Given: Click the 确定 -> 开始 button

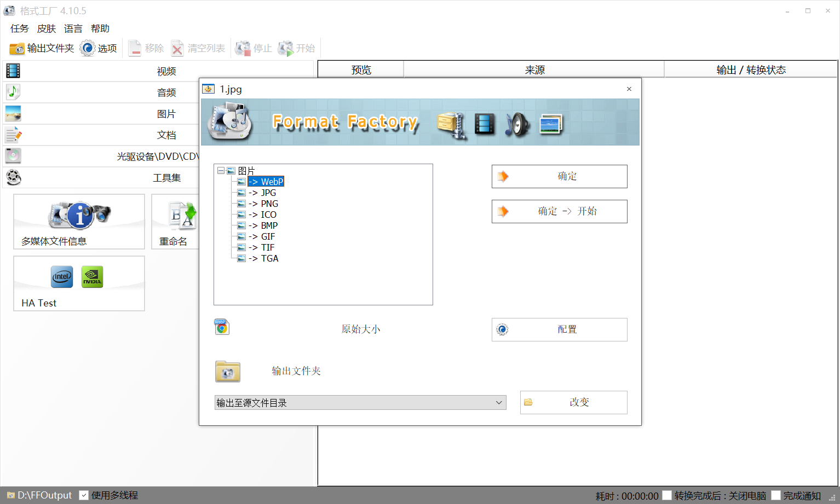Looking at the screenshot, I should click(x=559, y=211).
